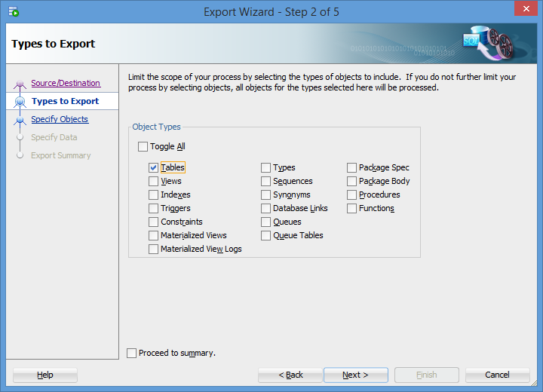This screenshot has width=543, height=392.
Task: Enable the Views object type
Action: tap(154, 182)
